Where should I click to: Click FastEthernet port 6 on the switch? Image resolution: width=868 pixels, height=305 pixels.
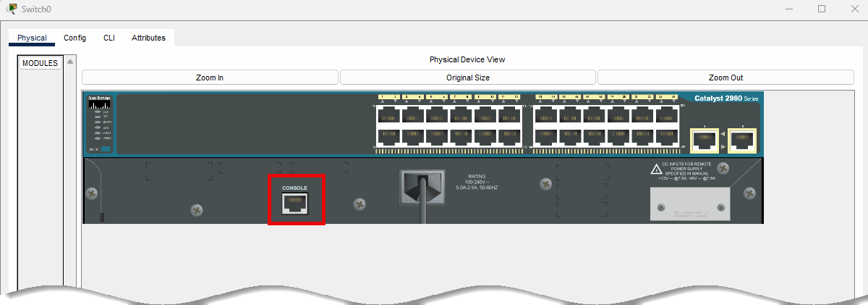tap(438, 136)
